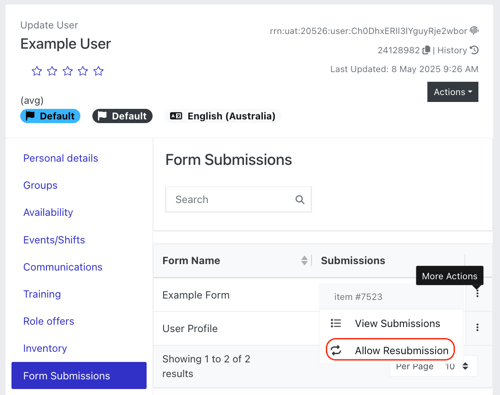Expand the Actions dropdown button

point(453,92)
